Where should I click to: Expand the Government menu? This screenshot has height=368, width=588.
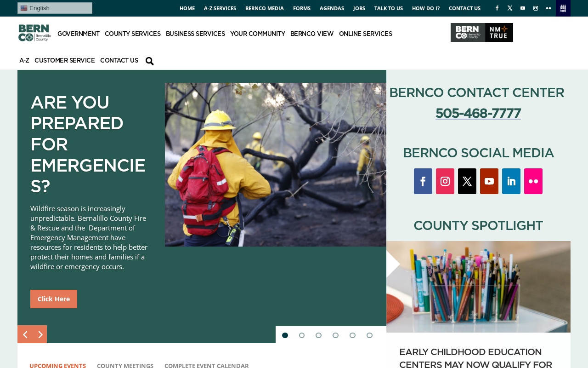pos(79,34)
